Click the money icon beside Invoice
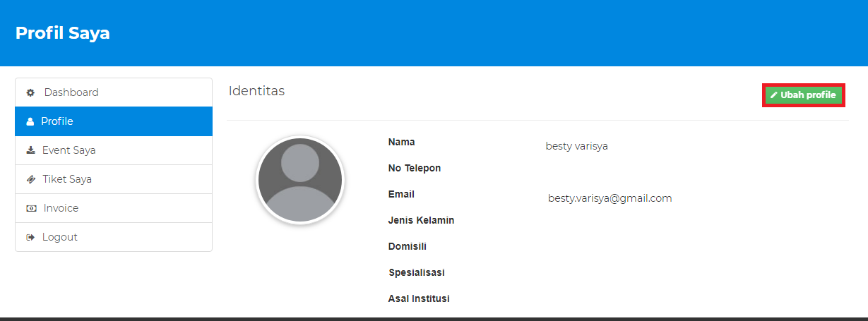Image resolution: width=868 pixels, height=321 pixels. tap(31, 209)
